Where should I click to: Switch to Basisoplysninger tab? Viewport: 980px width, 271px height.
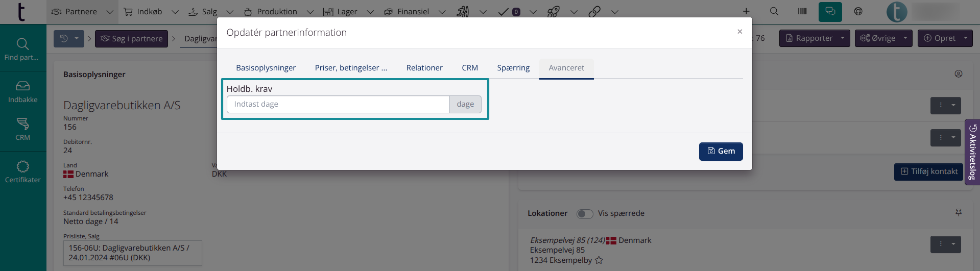266,68
